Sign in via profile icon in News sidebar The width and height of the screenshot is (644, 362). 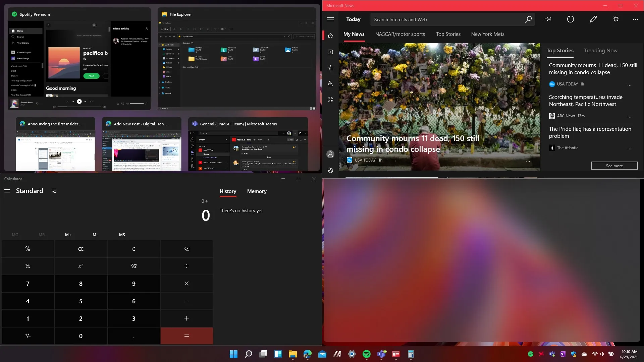330,154
